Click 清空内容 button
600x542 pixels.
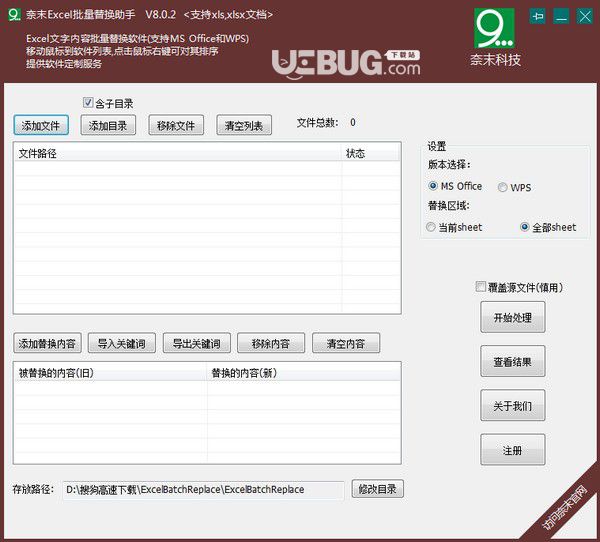coord(346,343)
